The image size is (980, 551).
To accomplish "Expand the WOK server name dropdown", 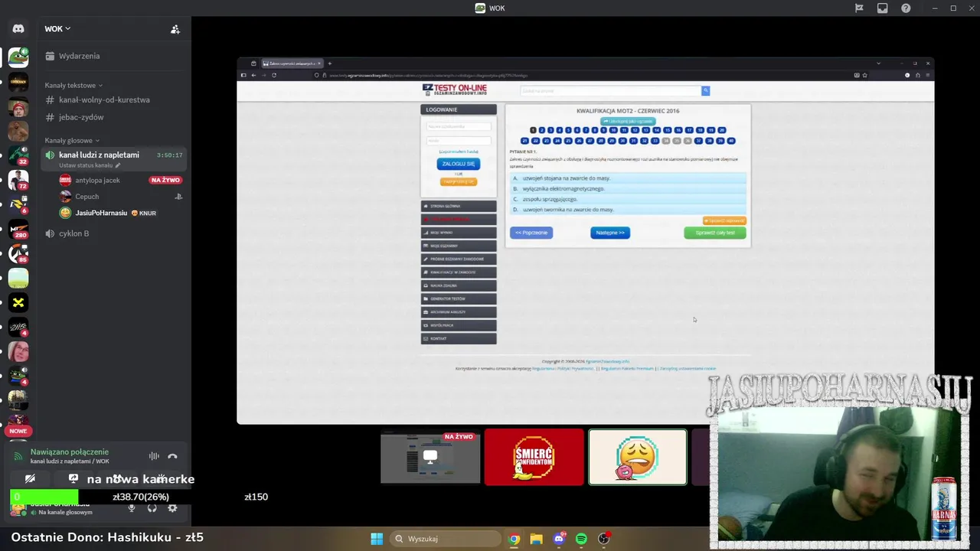I will pyautogui.click(x=57, y=28).
